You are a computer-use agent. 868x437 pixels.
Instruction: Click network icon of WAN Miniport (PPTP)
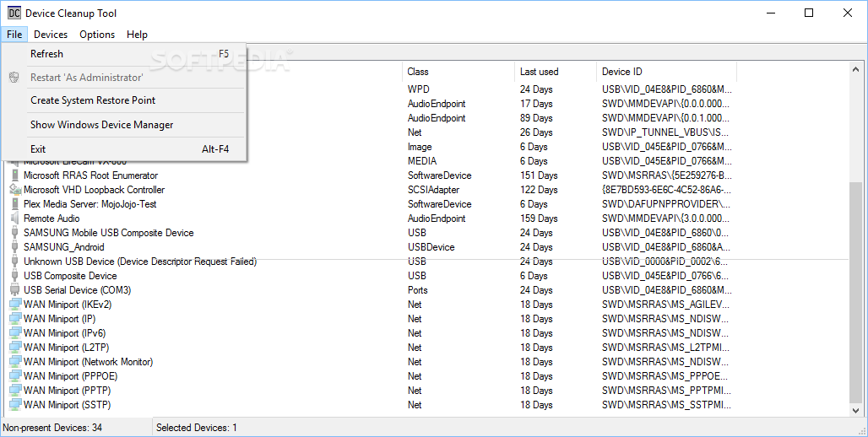[14, 391]
